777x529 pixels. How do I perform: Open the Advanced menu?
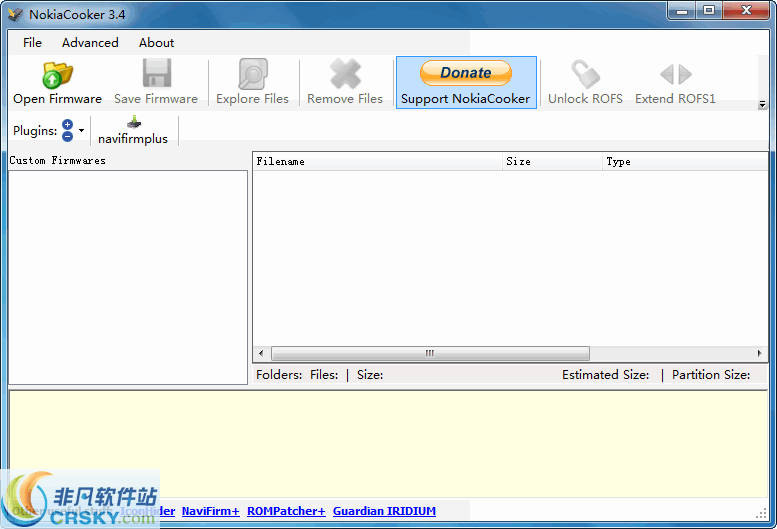[x=90, y=43]
